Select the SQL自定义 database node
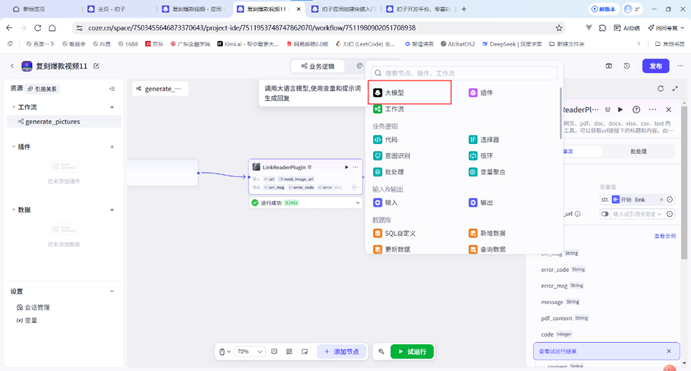691x371 pixels. [394, 233]
